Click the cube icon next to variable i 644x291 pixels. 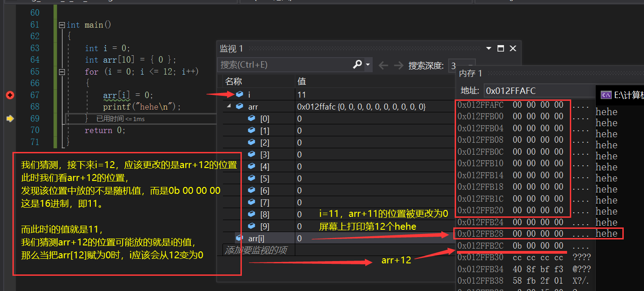tap(239, 94)
